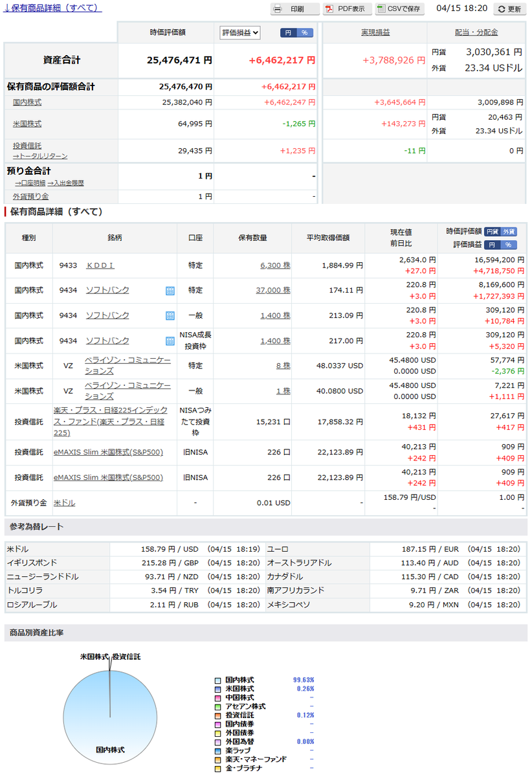Open the 8 株 quantity link
This screenshot has height=777, width=532.
pyautogui.click(x=283, y=366)
